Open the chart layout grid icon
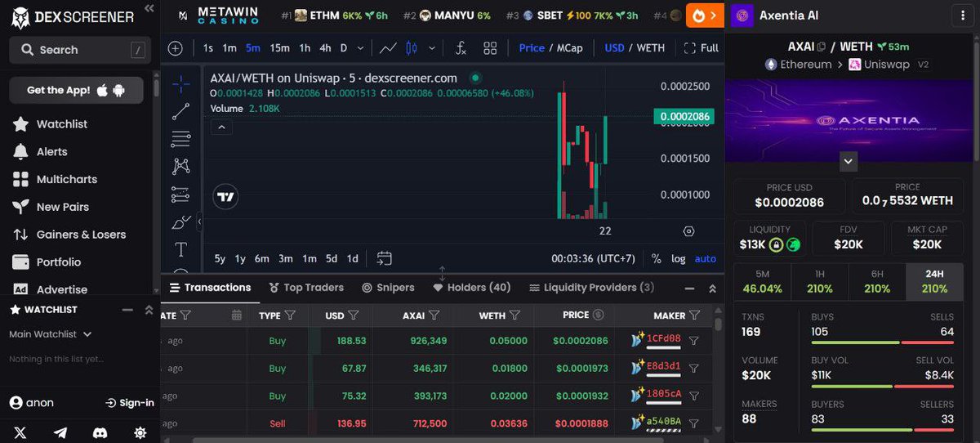Screen dimensions: 980x443 tap(490, 48)
